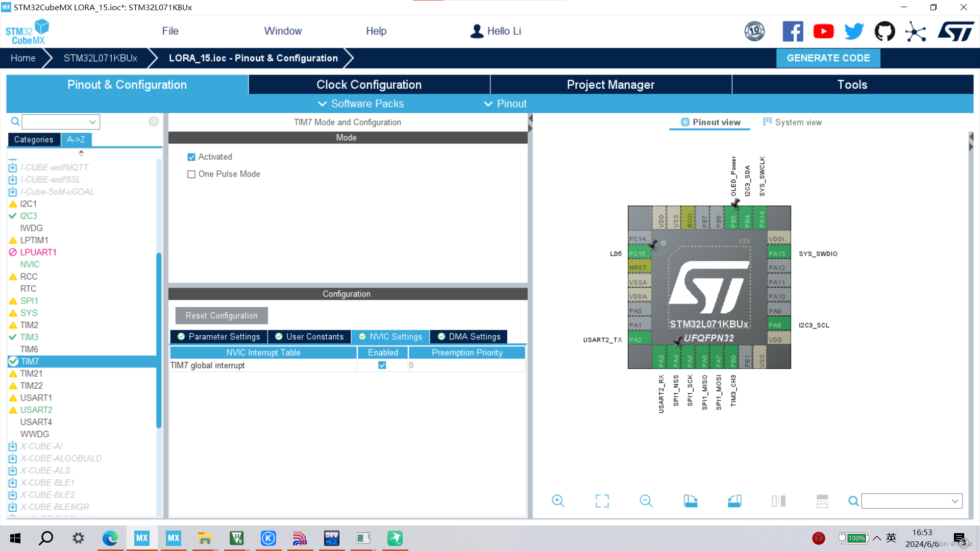Click the ST logo icon
This screenshot has width=980, height=551.
coord(956,32)
